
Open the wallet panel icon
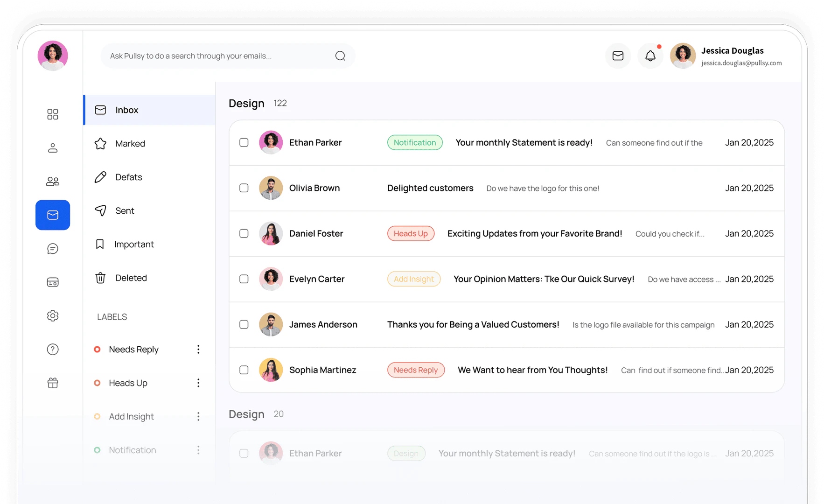52,282
